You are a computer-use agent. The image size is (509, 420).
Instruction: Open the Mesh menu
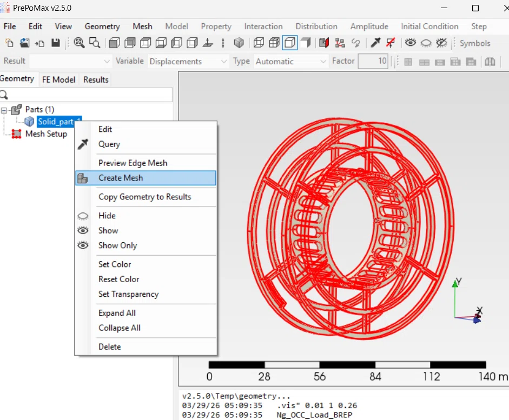(x=142, y=26)
